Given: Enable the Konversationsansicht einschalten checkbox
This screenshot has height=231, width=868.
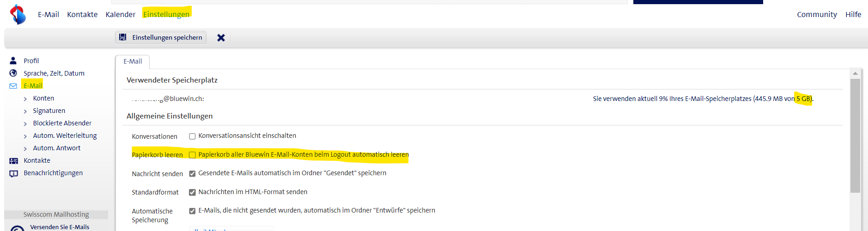Looking at the screenshot, I should point(192,136).
